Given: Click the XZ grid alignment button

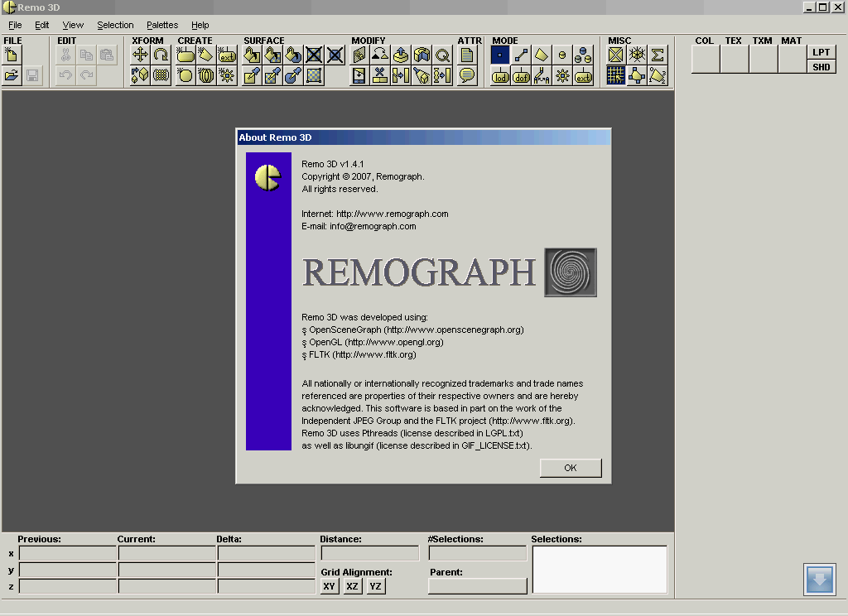Looking at the screenshot, I should [x=352, y=586].
